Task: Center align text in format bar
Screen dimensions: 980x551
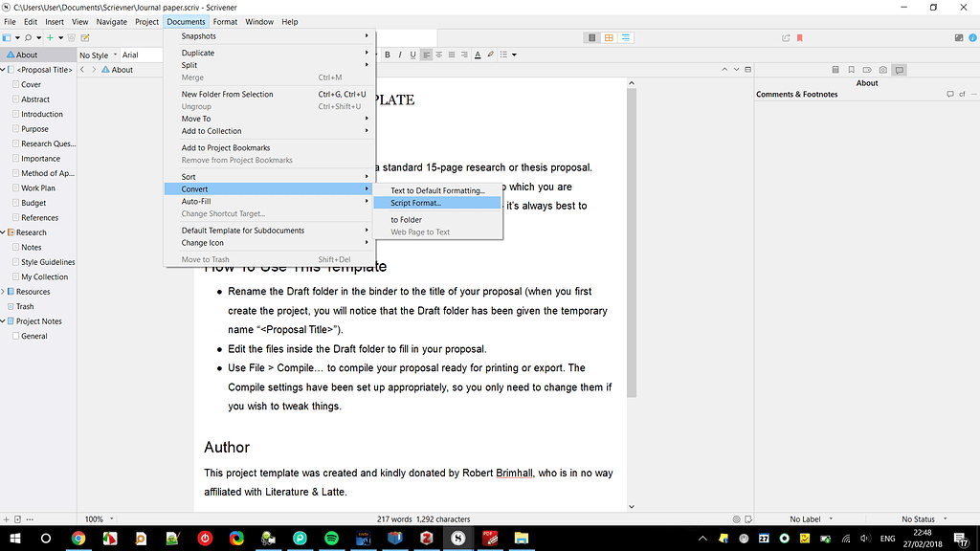Action: (x=438, y=55)
